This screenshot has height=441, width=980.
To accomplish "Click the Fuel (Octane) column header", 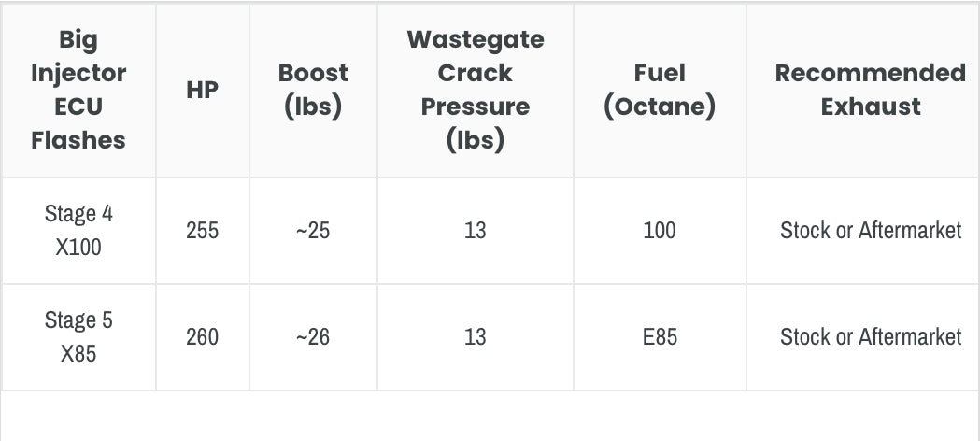I will click(x=660, y=90).
